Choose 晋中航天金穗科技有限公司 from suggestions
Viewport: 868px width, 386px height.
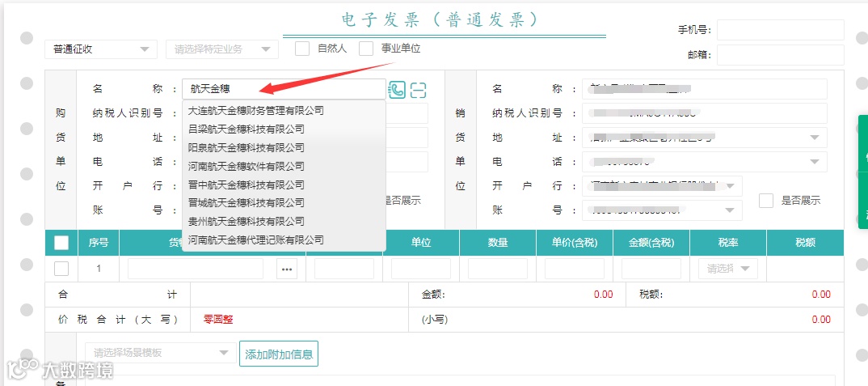(284, 185)
